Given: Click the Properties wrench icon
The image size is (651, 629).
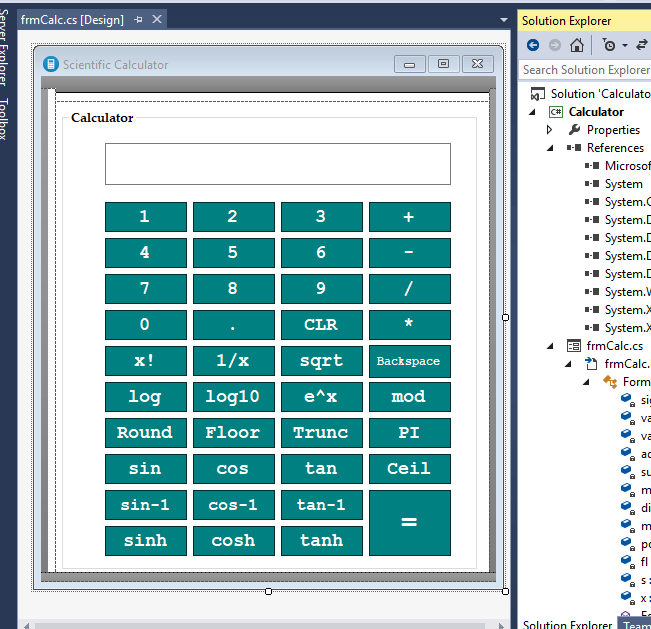Looking at the screenshot, I should (574, 130).
